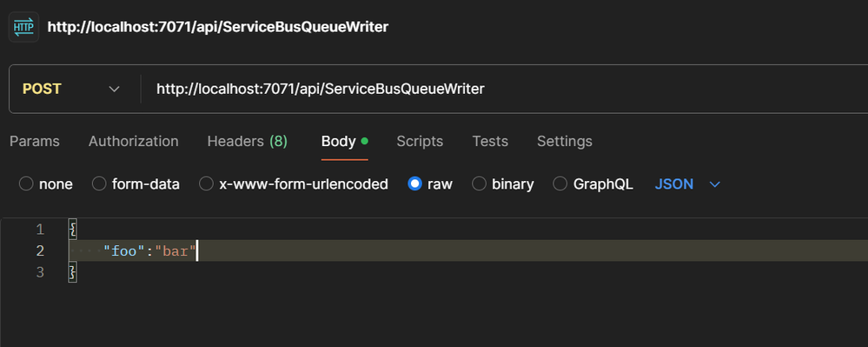Open the POST method dropdown
Screen dimensions: 868x347
pyautogui.click(x=71, y=89)
